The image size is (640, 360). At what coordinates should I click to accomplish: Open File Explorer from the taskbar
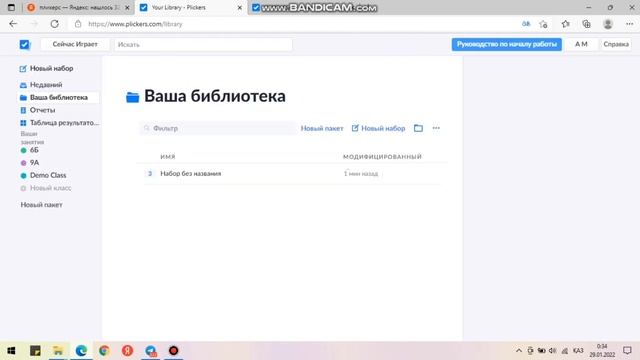pos(58,351)
